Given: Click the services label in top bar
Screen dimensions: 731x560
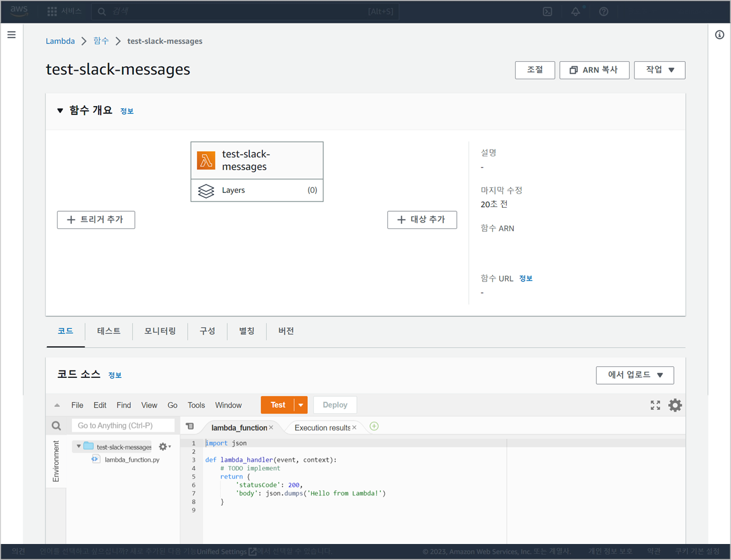Looking at the screenshot, I should (71, 11).
